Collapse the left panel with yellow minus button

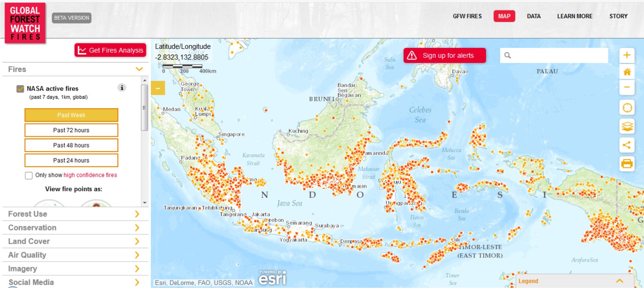158,88
